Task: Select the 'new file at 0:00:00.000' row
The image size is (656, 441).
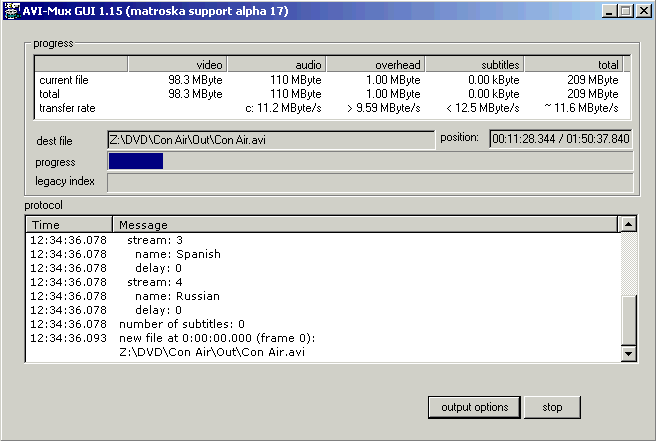Action: 323,338
